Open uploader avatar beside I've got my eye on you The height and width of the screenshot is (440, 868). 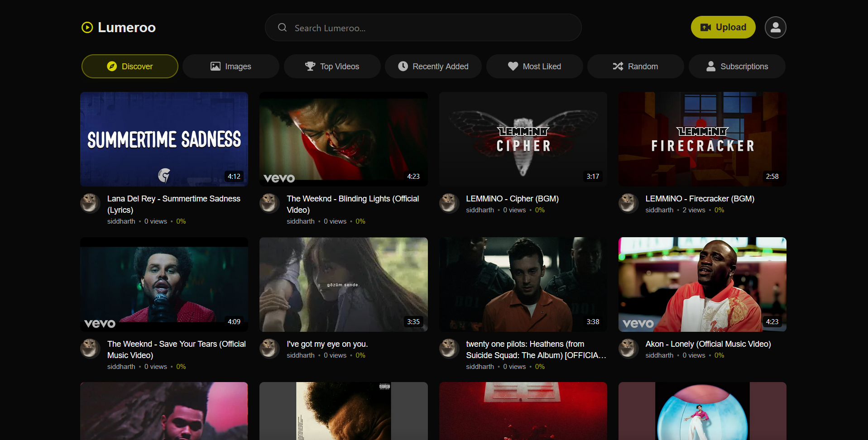pyautogui.click(x=269, y=348)
